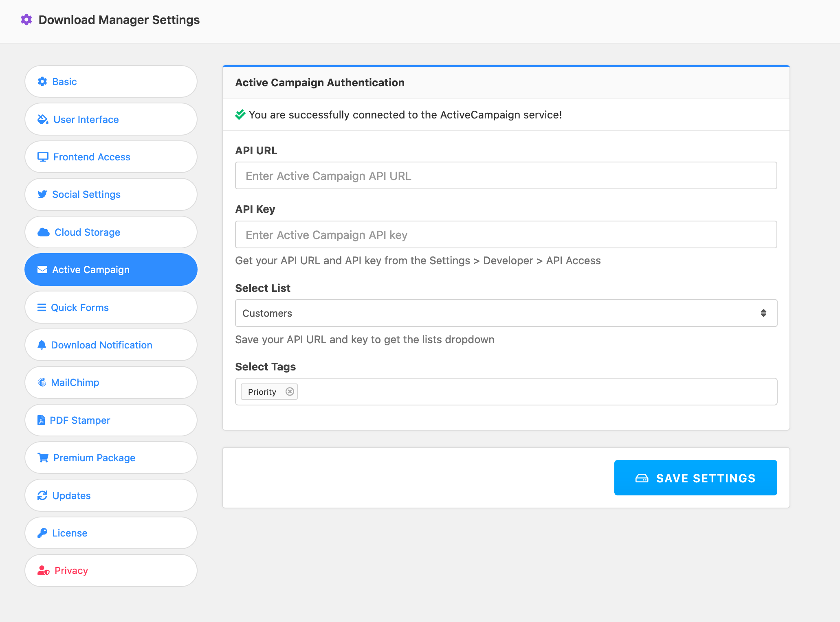Open the Updates tab
This screenshot has width=840, height=622.
click(111, 495)
